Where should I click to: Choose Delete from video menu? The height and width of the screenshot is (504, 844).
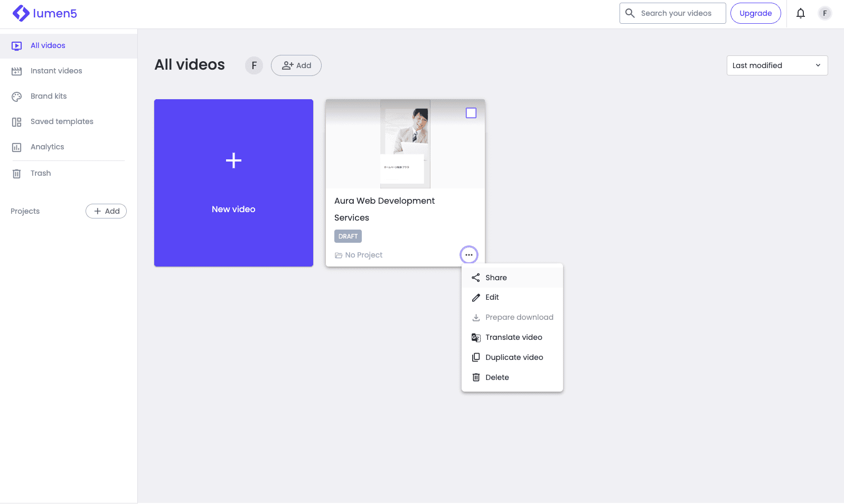click(497, 377)
